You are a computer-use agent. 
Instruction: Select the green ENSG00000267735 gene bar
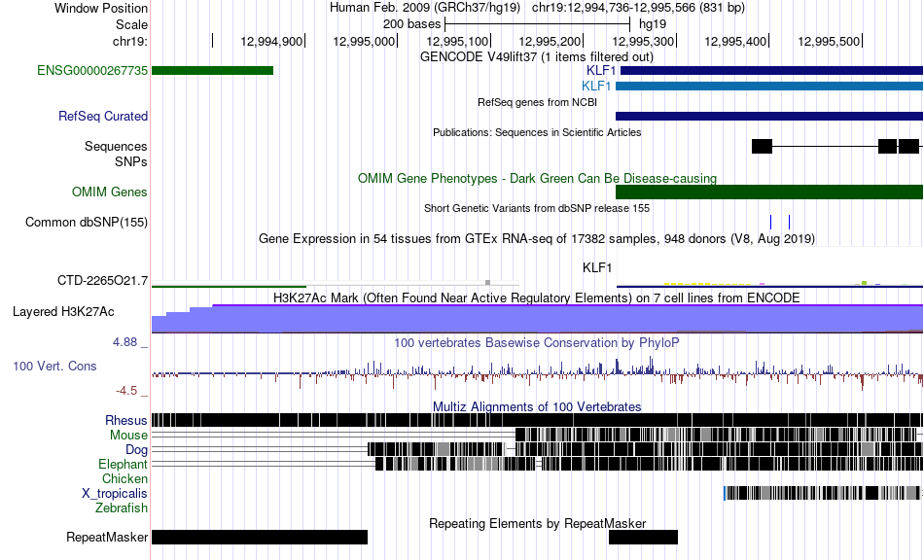pos(213,71)
